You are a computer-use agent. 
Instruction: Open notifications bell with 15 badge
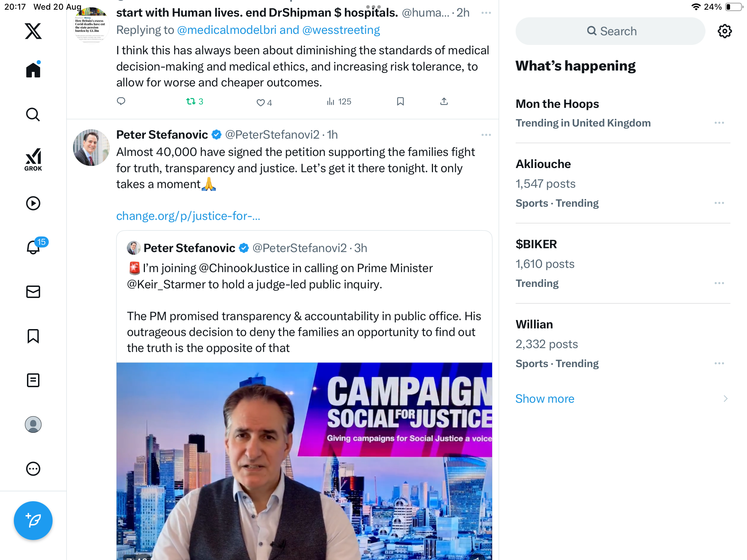(34, 248)
